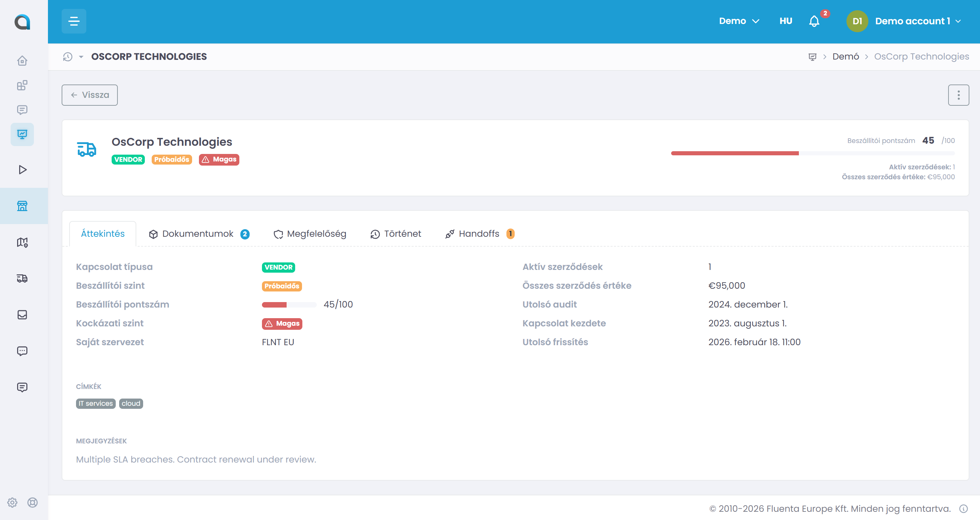Click the info icon in footer
Viewport: 980px width, 520px height.
pyautogui.click(x=964, y=509)
